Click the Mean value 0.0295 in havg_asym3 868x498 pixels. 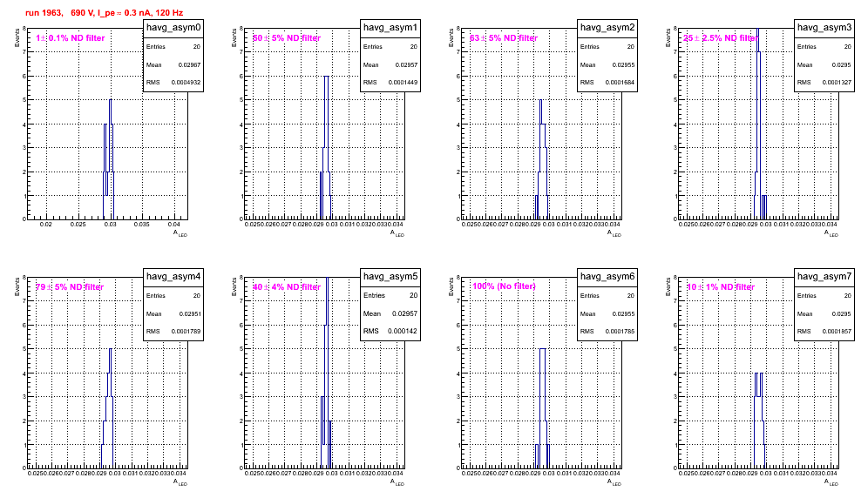(x=842, y=64)
